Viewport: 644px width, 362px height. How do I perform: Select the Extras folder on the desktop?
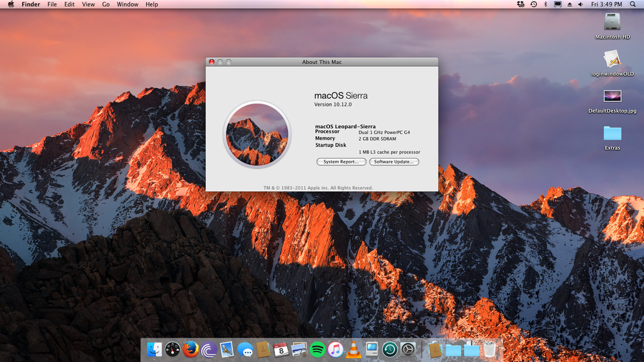[613, 138]
